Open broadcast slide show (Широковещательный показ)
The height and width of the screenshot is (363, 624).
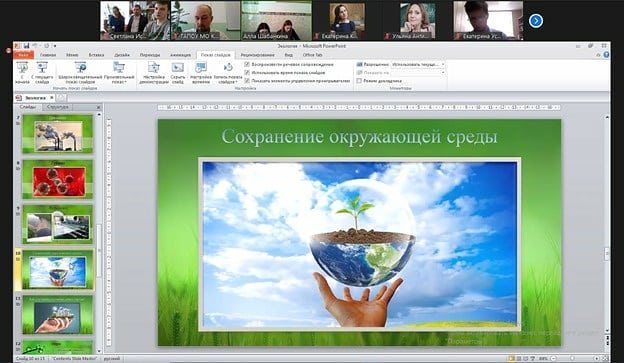(x=80, y=72)
